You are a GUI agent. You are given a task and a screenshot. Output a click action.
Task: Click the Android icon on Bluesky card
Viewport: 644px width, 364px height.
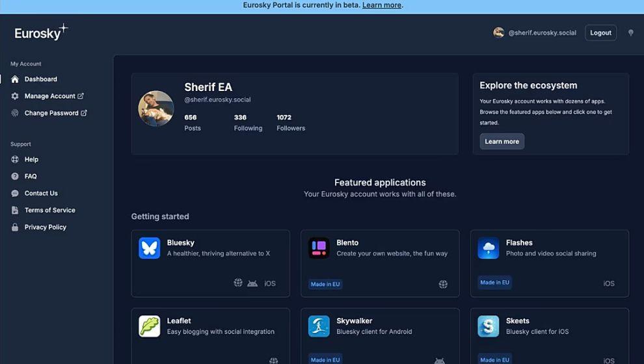(252, 283)
